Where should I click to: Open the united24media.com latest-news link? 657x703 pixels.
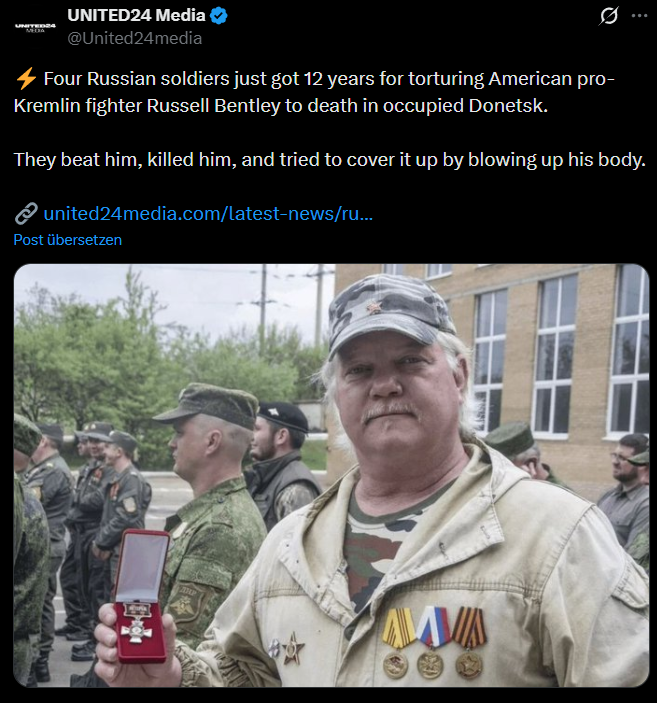(208, 213)
